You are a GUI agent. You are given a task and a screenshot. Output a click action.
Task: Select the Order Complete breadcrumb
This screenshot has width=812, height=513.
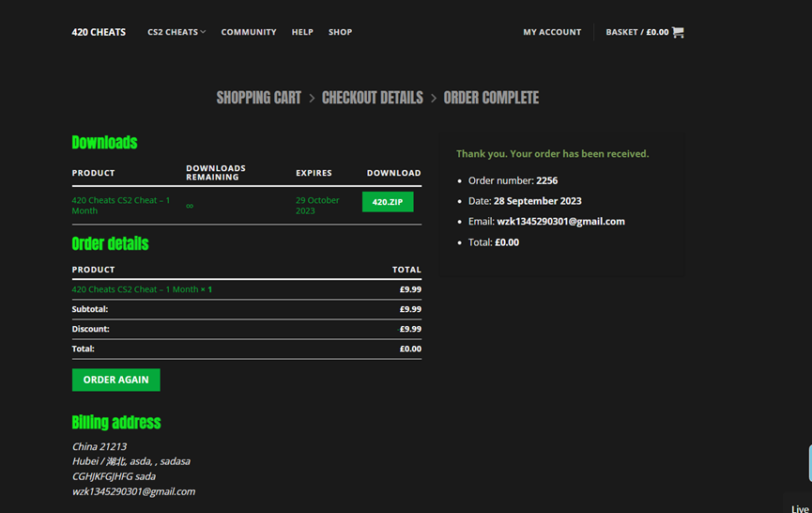491,98
